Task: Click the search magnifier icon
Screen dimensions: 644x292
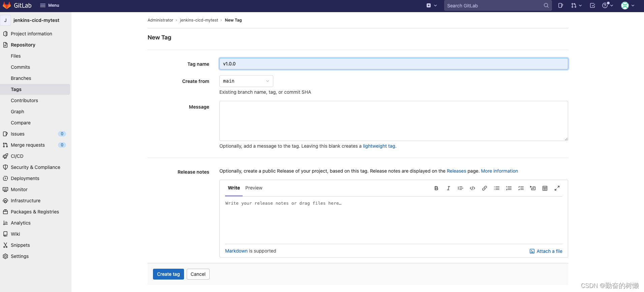Action: [546, 5]
